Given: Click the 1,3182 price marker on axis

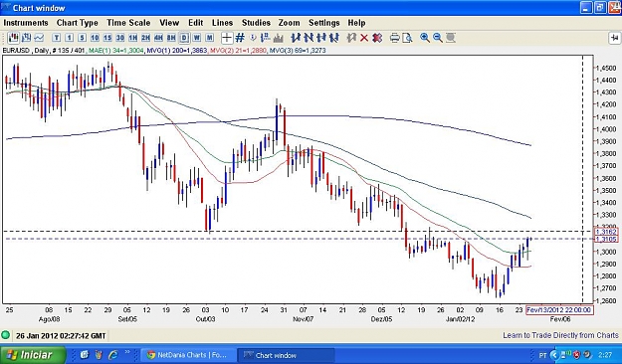Looking at the screenshot, I should pos(606,232).
